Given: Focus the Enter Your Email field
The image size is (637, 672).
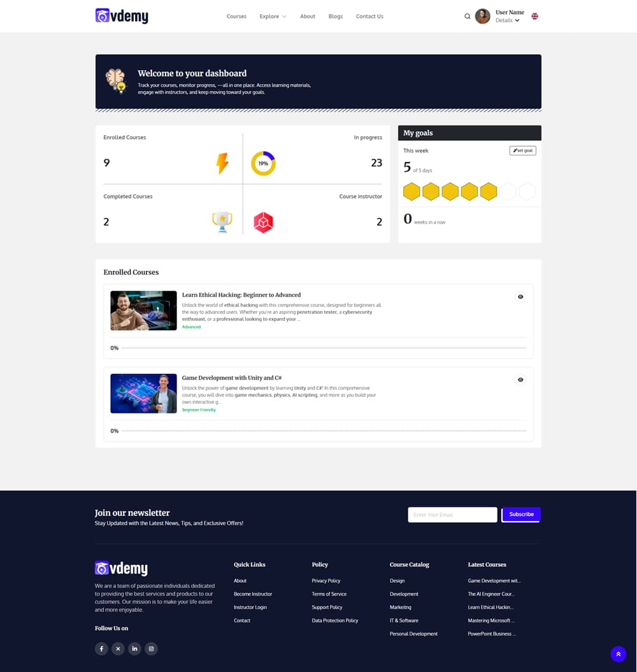Looking at the screenshot, I should 452,515.
